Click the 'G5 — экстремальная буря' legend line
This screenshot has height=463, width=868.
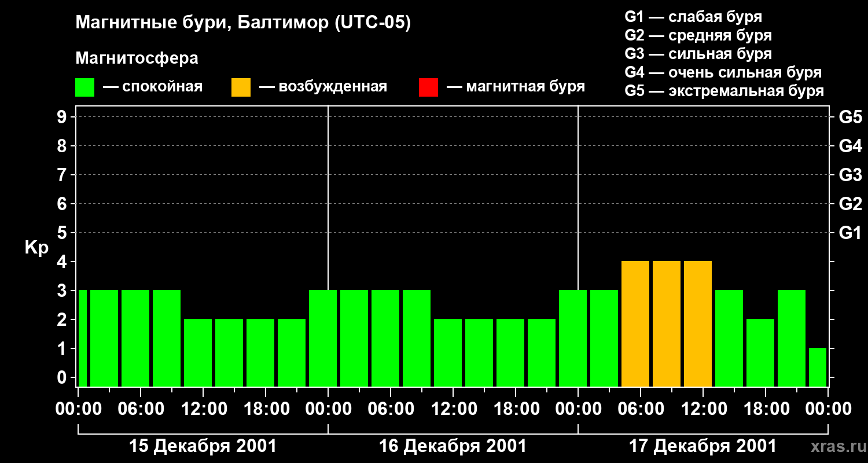pos(724,91)
